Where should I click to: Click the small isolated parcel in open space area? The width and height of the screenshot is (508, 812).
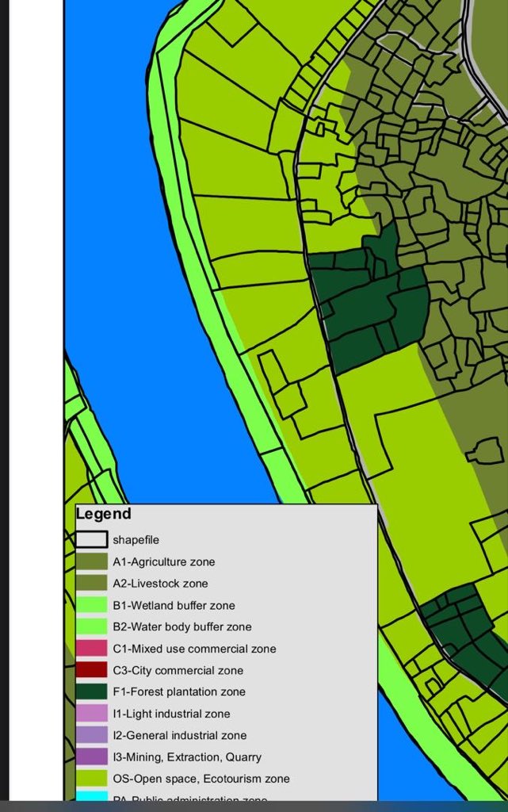pyautogui.click(x=484, y=450)
